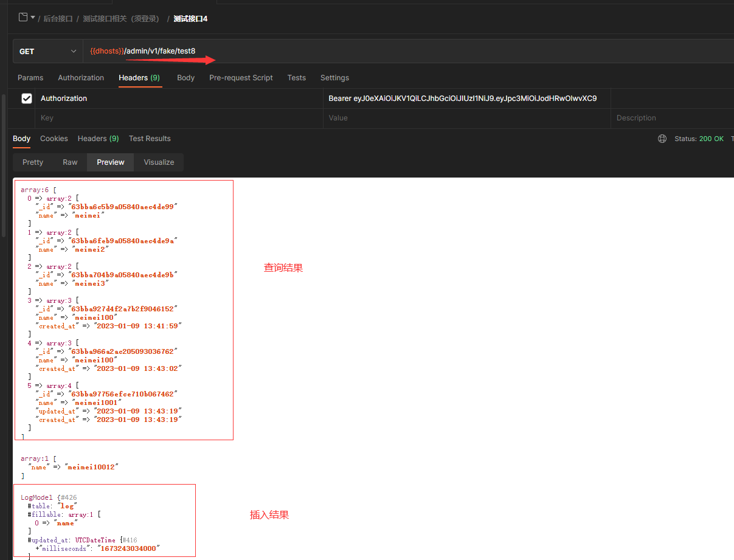Switch response view to Visualize
This screenshot has height=560, width=734.
tap(159, 162)
